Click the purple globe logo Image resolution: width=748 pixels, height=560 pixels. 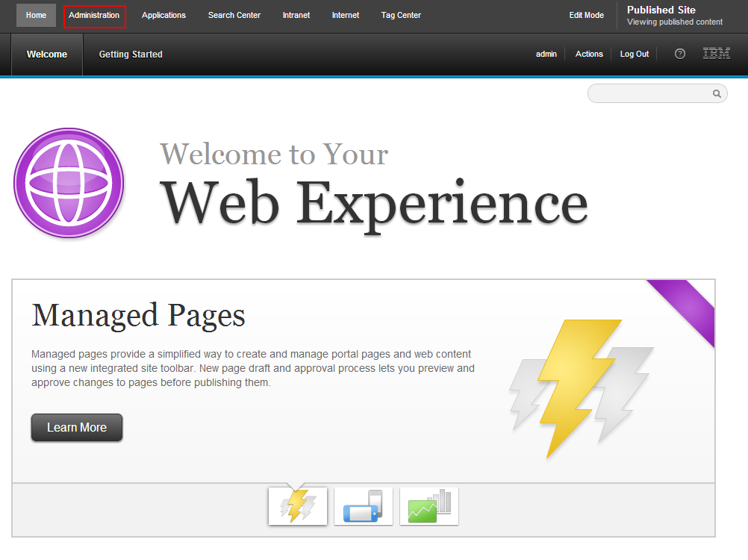click(69, 183)
